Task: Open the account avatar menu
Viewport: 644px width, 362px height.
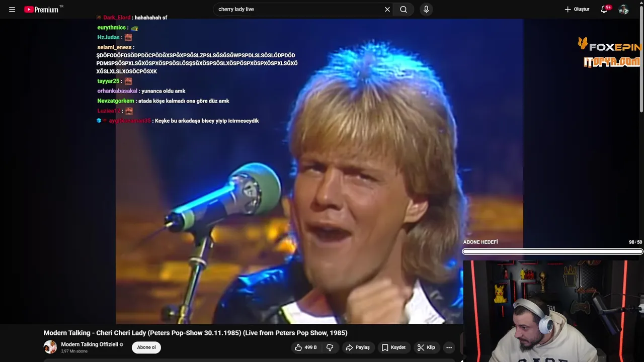Action: tap(623, 10)
